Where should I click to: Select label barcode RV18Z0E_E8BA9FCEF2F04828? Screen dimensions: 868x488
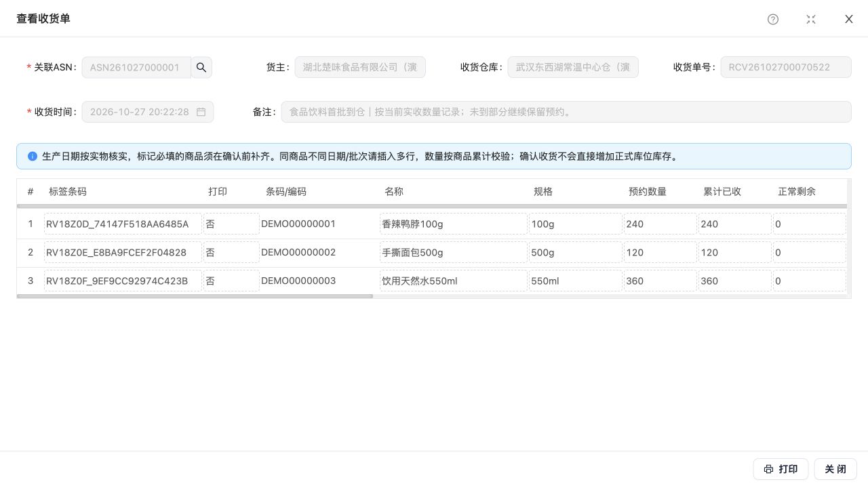coord(123,252)
